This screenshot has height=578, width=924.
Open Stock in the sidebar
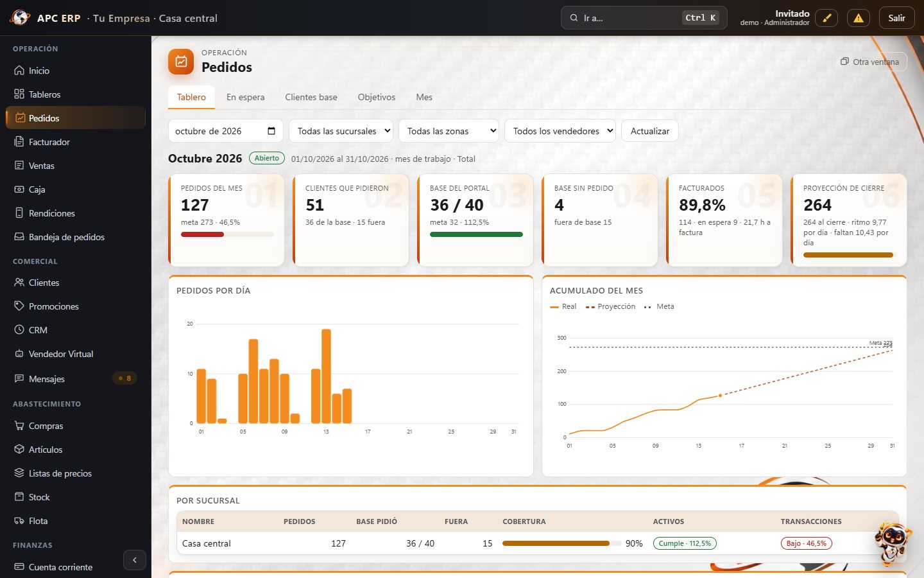tap(76, 497)
